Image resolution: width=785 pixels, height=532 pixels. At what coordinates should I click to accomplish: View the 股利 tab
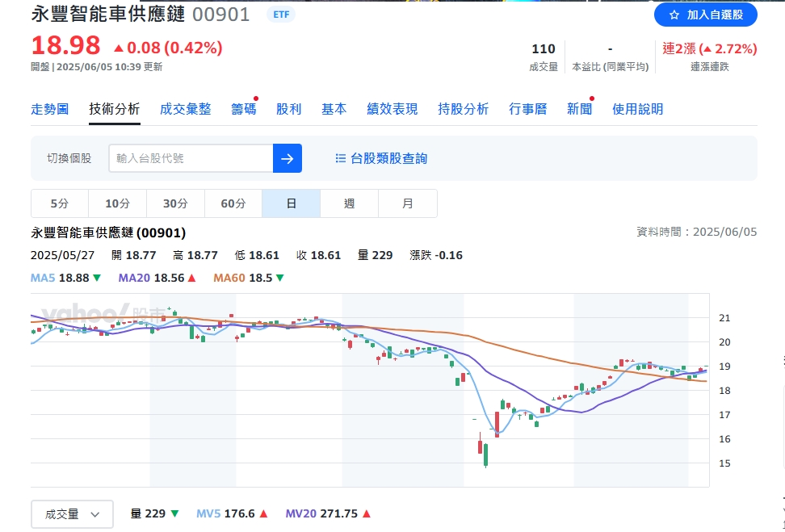[289, 109]
